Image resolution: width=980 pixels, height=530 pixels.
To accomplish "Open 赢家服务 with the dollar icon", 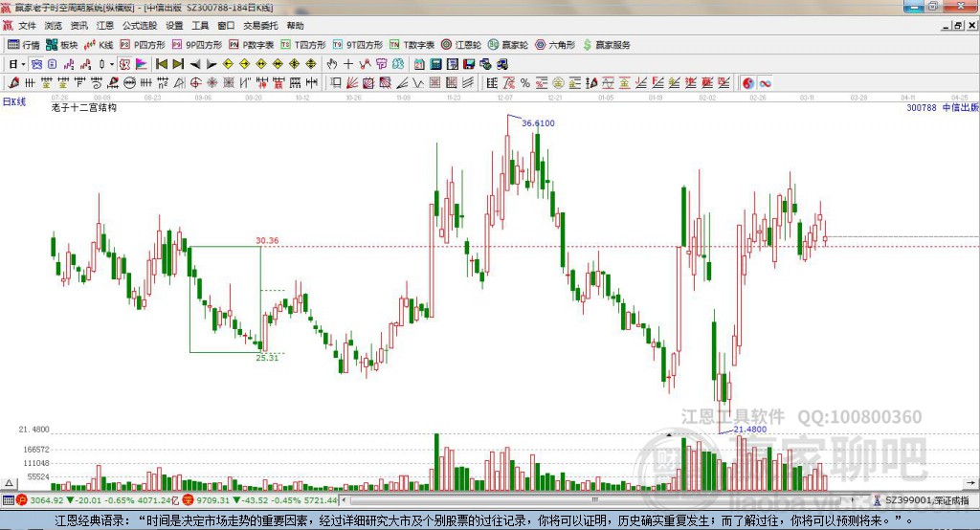I will pos(607,44).
